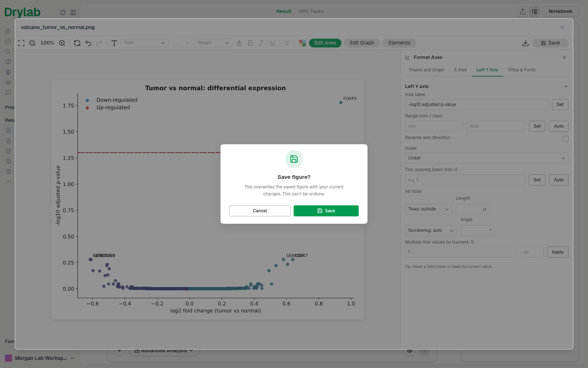This screenshot has height=368, width=588.
Task: Open the X Axis tab
Action: pyautogui.click(x=460, y=70)
